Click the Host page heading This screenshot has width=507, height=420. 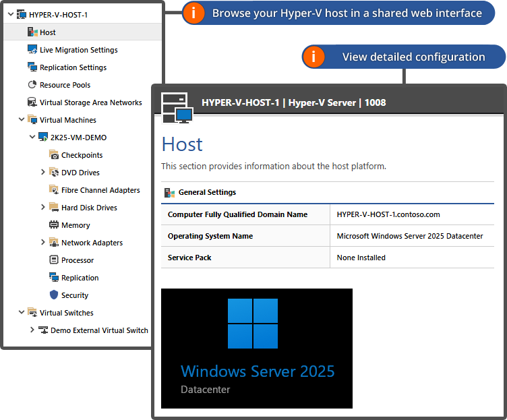(182, 144)
